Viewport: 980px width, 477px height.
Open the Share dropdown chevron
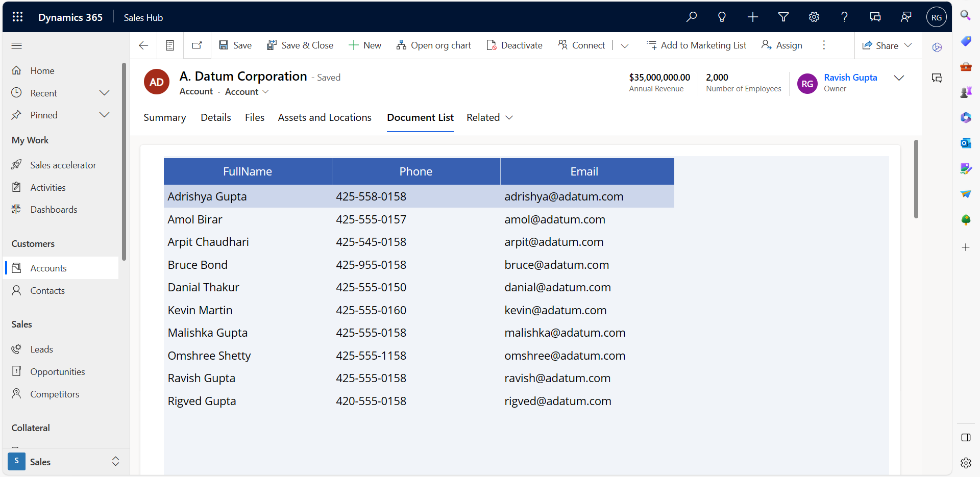[908, 45]
